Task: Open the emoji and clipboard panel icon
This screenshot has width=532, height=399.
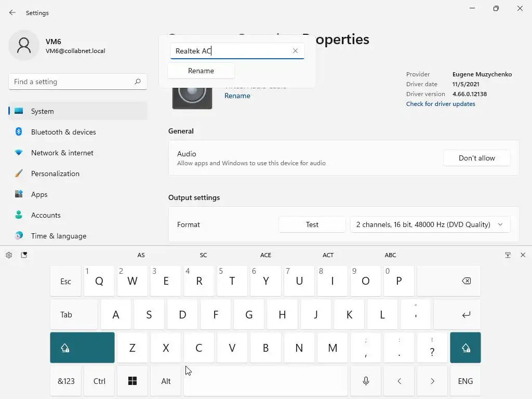Action: [x=24, y=255]
